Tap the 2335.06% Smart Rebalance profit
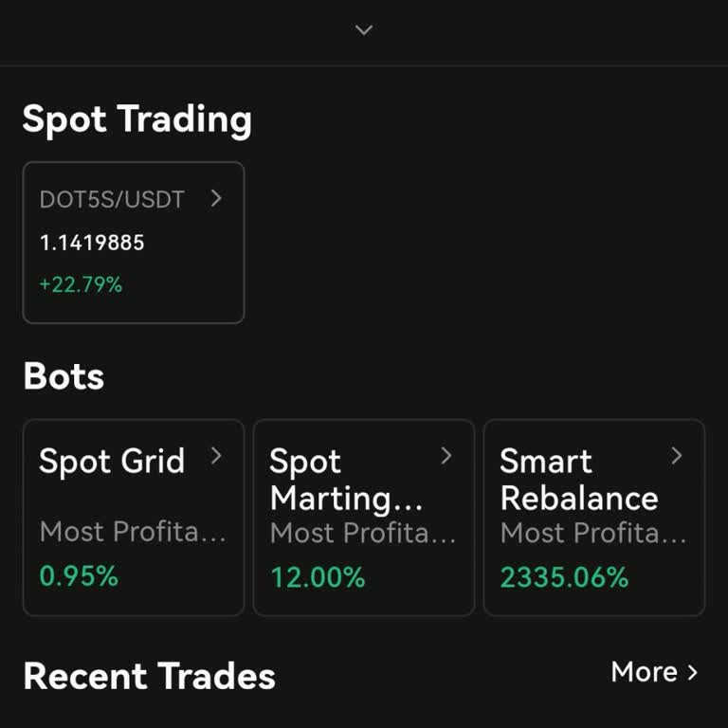728x728 pixels. click(x=564, y=577)
